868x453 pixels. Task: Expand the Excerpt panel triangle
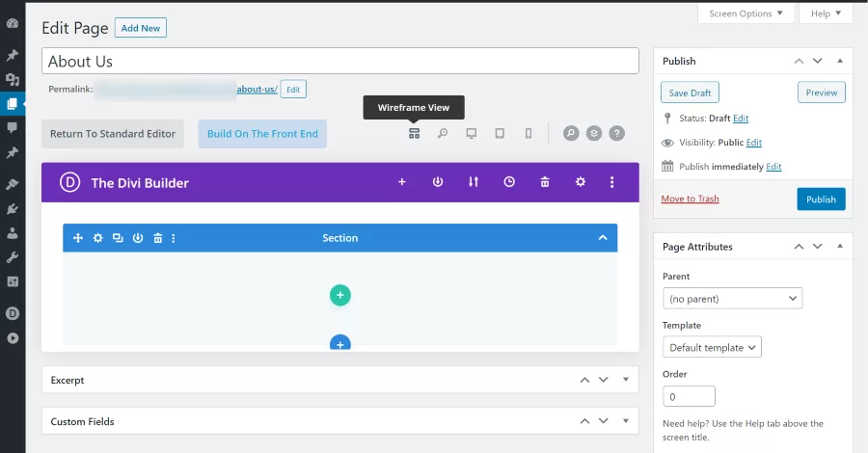(626, 380)
